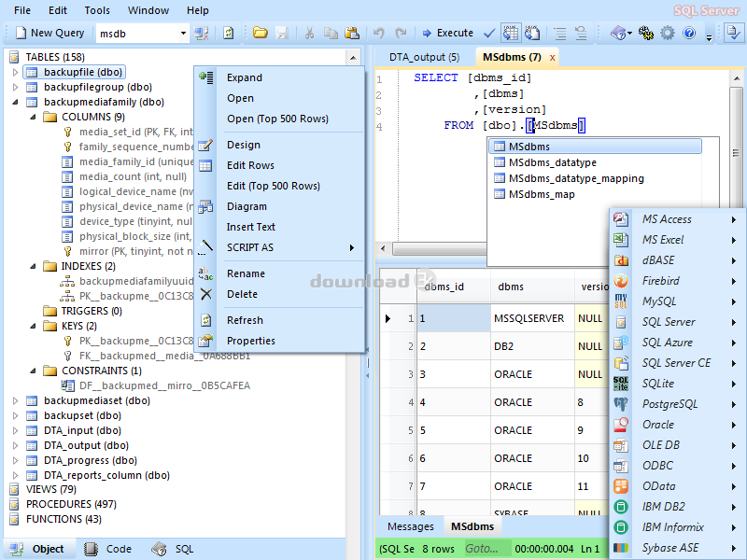
Task: Open a file with the folder icon
Action: pyautogui.click(x=261, y=33)
